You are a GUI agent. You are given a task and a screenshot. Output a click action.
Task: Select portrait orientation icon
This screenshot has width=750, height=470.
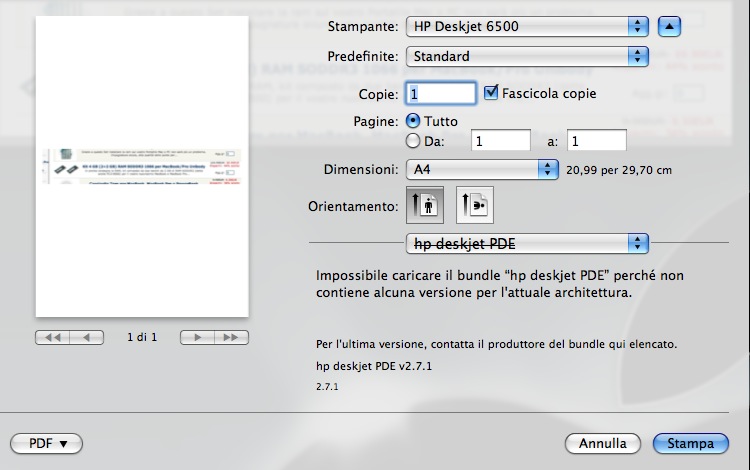tap(425, 205)
